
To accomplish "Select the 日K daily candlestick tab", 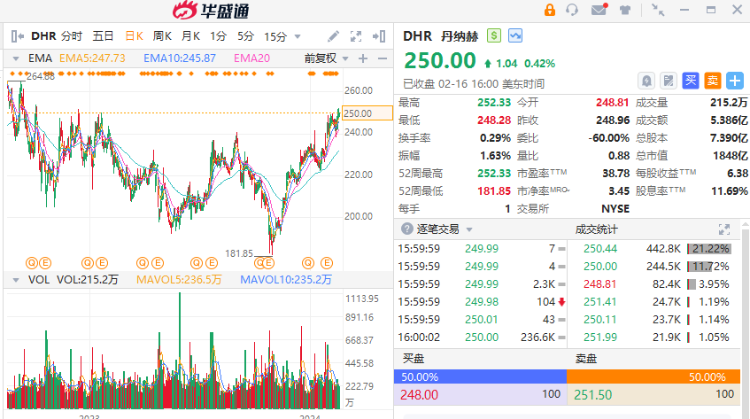I will coord(134,36).
